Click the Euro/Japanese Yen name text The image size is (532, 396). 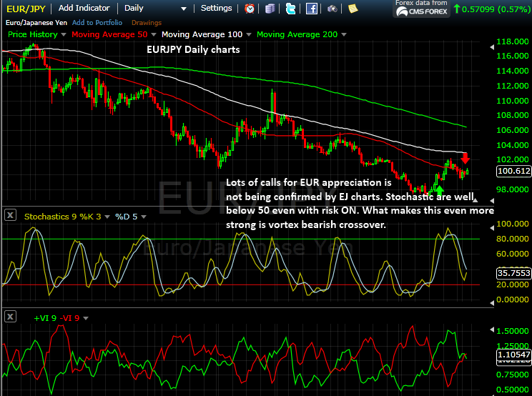pyautogui.click(x=36, y=23)
